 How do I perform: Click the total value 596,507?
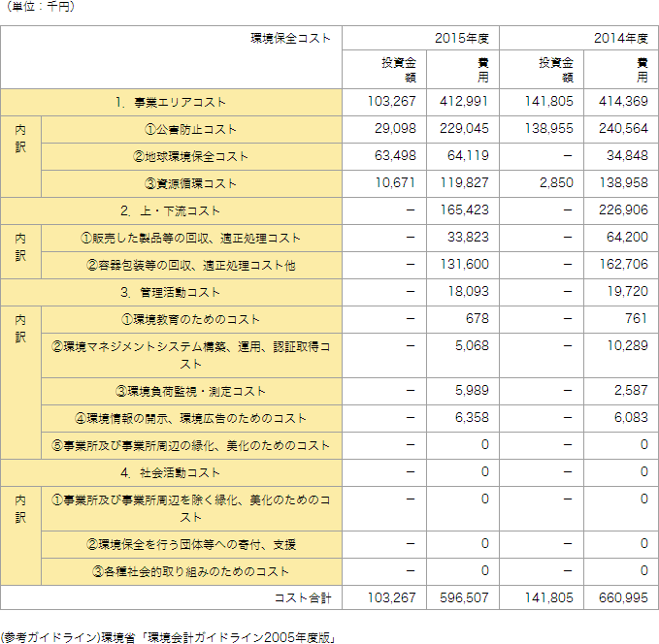pos(464,597)
